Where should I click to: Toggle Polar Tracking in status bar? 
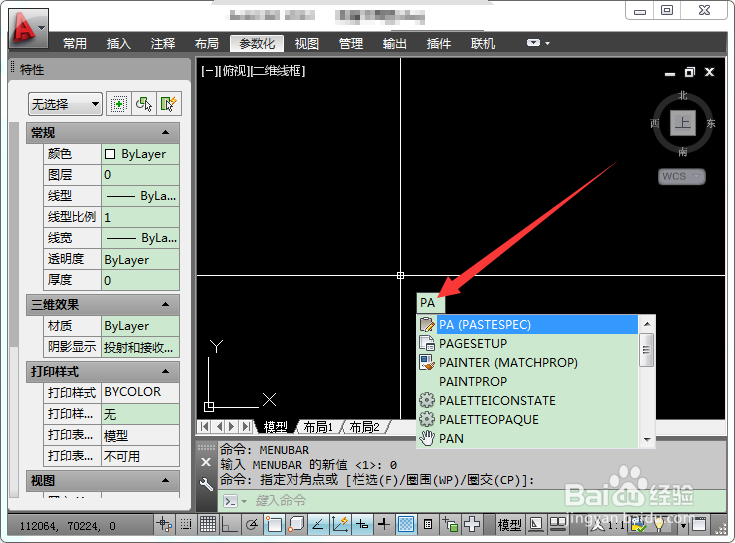pos(252,524)
